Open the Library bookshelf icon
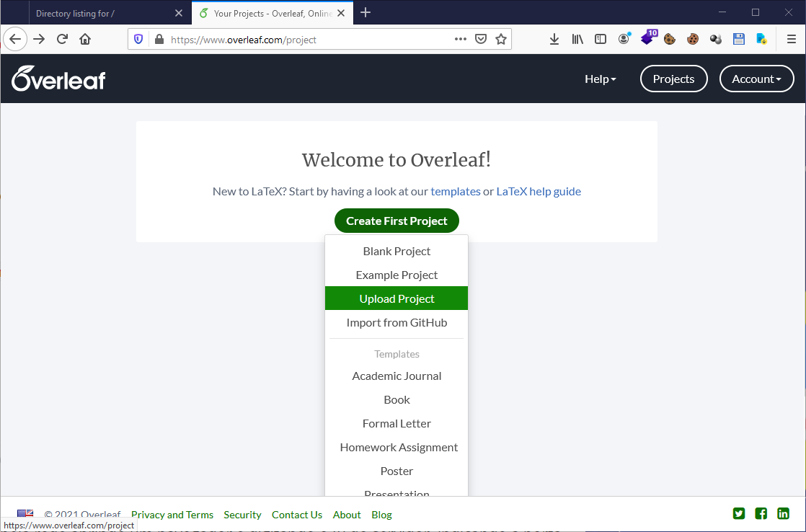Screen dimensions: 806x532 click(x=577, y=39)
